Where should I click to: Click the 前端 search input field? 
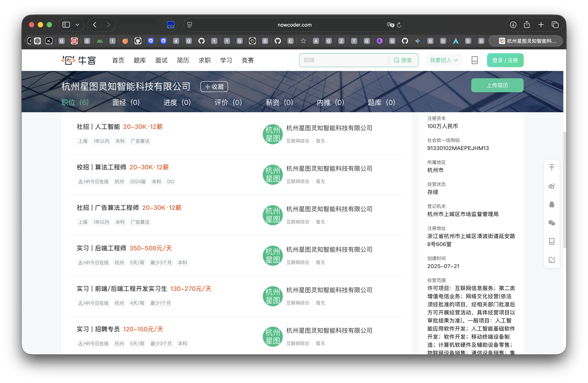coord(343,60)
